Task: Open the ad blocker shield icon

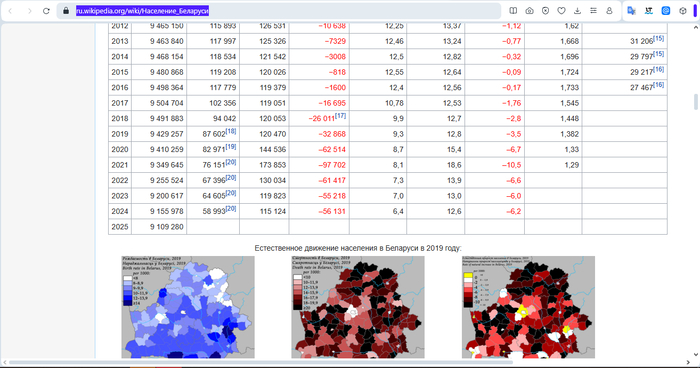Action: click(x=546, y=11)
